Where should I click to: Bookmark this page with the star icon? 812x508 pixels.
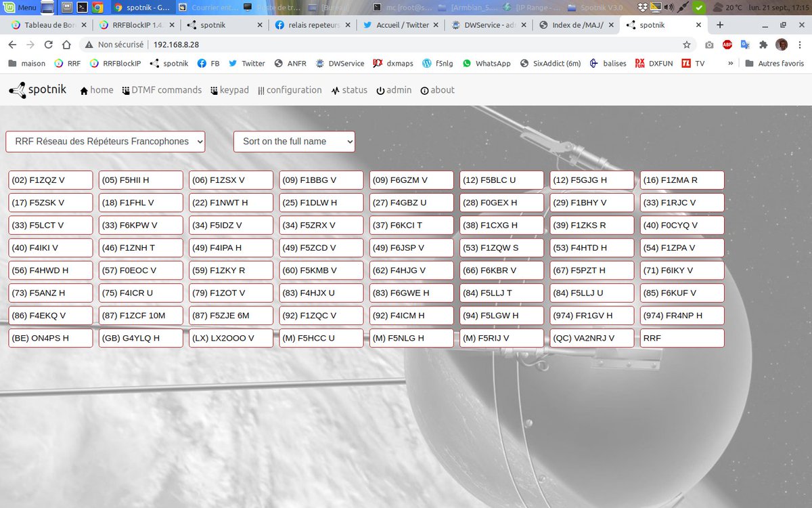pyautogui.click(x=687, y=45)
